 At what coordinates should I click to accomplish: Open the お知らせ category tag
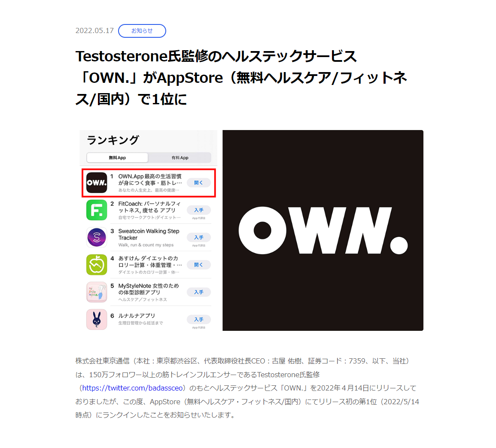click(x=142, y=31)
